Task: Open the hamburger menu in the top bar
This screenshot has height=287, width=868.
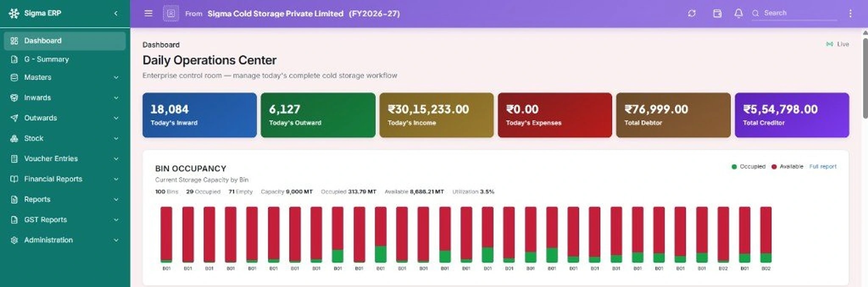Action: click(x=148, y=14)
